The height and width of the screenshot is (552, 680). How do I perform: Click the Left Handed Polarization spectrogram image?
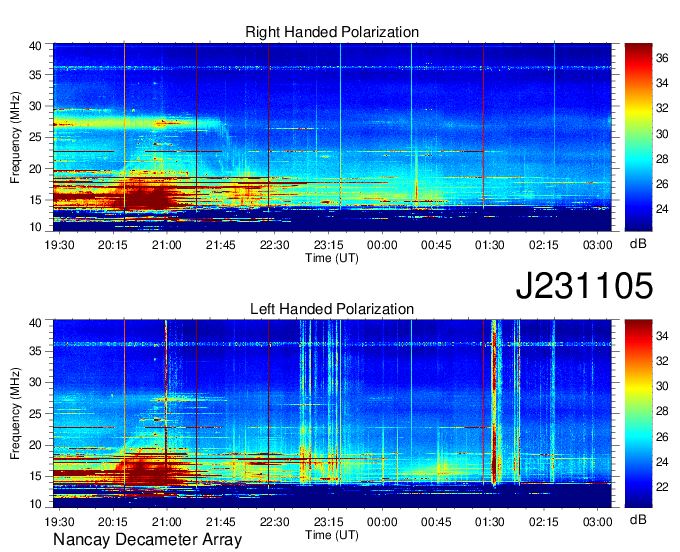[332, 414]
